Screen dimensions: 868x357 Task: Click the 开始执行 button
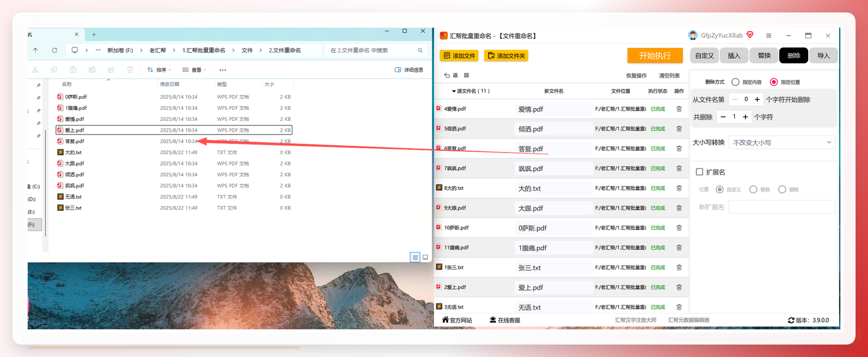(655, 55)
